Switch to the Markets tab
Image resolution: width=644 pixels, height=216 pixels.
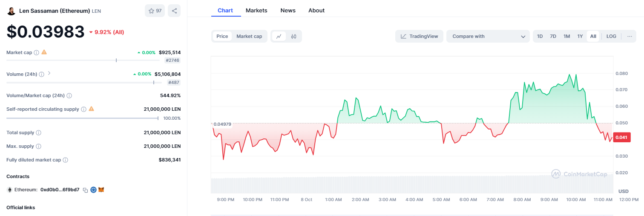click(x=256, y=10)
